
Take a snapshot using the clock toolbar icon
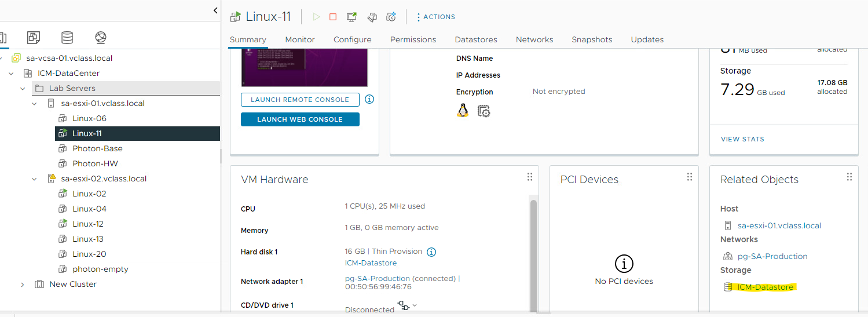[391, 17]
